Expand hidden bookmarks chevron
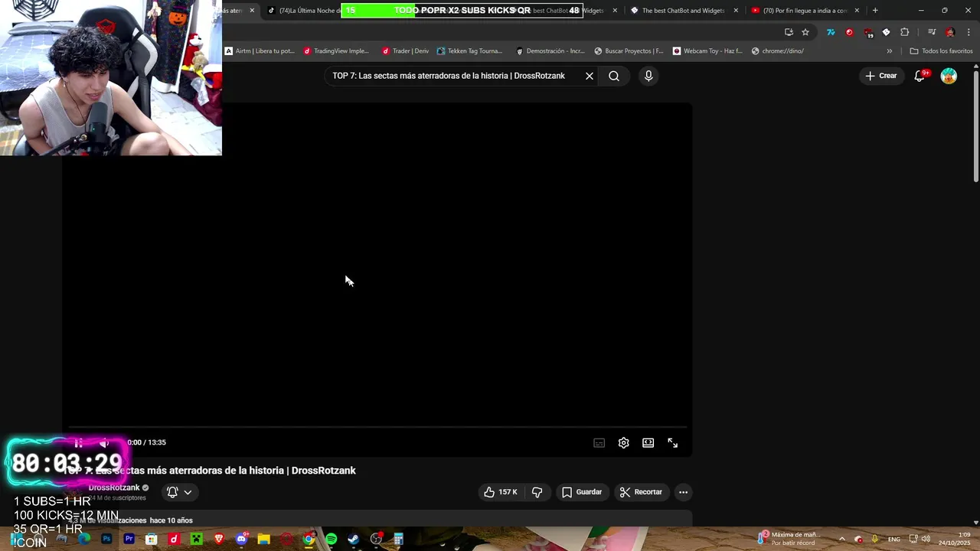980x551 pixels. (x=890, y=51)
